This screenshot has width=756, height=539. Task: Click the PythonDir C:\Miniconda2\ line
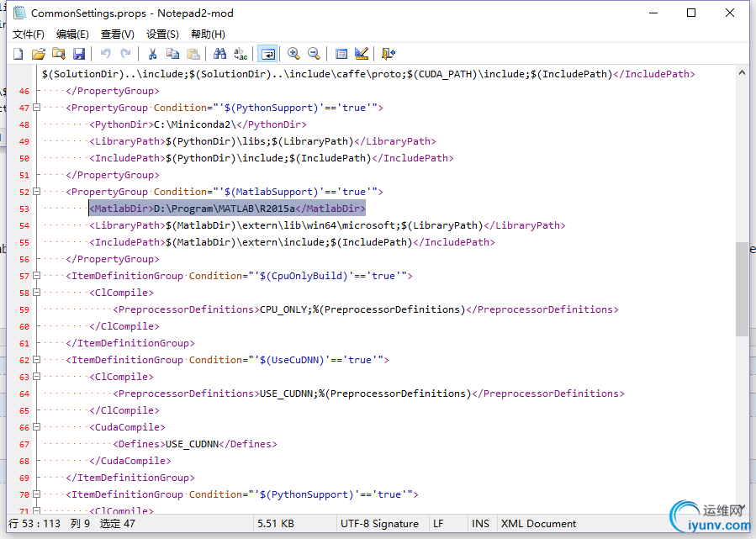198,124
